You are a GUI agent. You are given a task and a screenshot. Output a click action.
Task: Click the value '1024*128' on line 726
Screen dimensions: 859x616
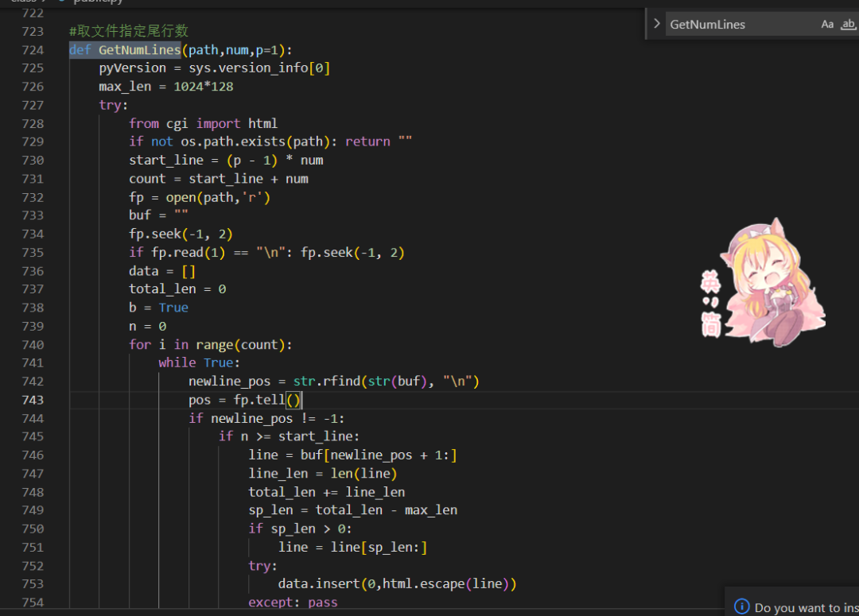click(204, 87)
